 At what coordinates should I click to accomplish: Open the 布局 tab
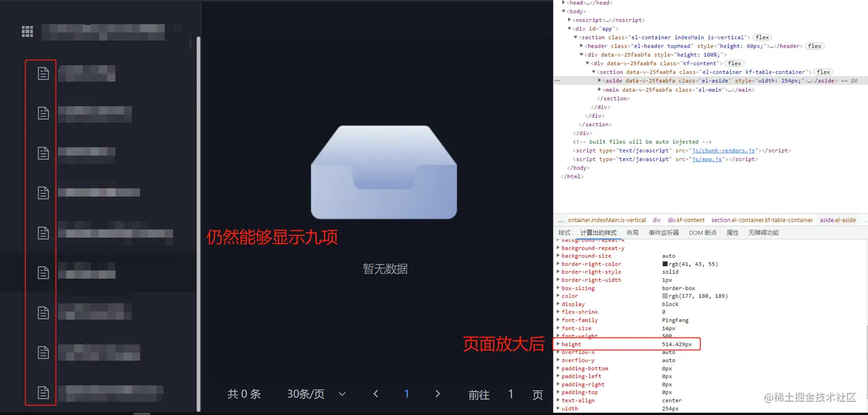tap(633, 233)
